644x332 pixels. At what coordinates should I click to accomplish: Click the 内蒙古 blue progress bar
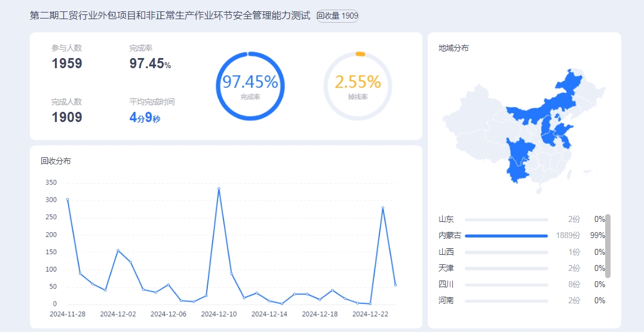click(506, 236)
